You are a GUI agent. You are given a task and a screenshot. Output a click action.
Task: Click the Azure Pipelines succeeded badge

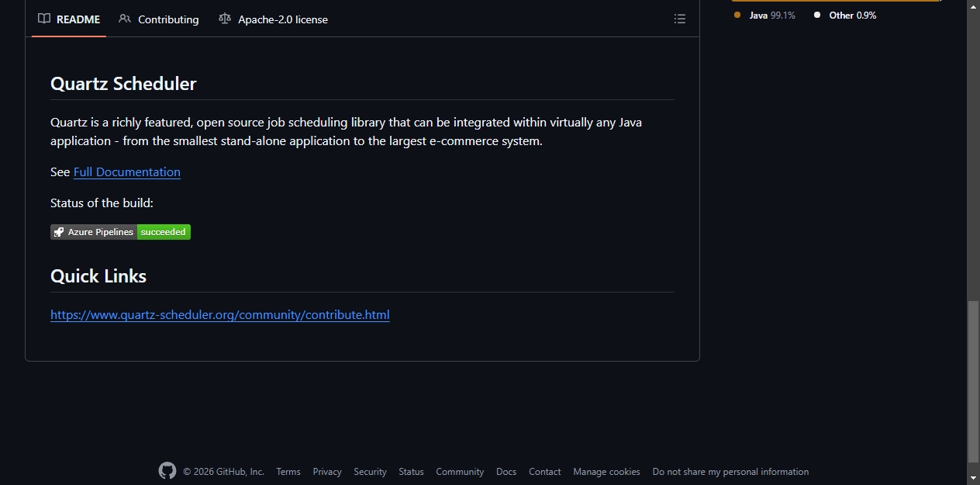[120, 232]
